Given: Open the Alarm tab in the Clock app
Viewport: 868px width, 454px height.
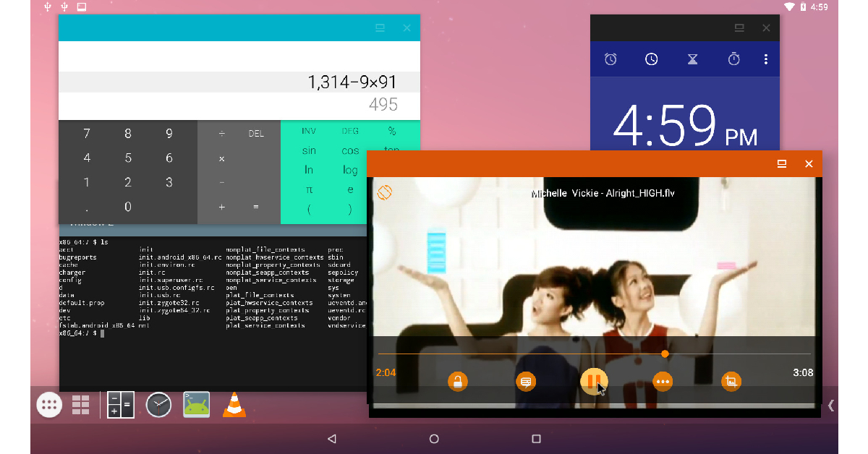Looking at the screenshot, I should coord(610,59).
